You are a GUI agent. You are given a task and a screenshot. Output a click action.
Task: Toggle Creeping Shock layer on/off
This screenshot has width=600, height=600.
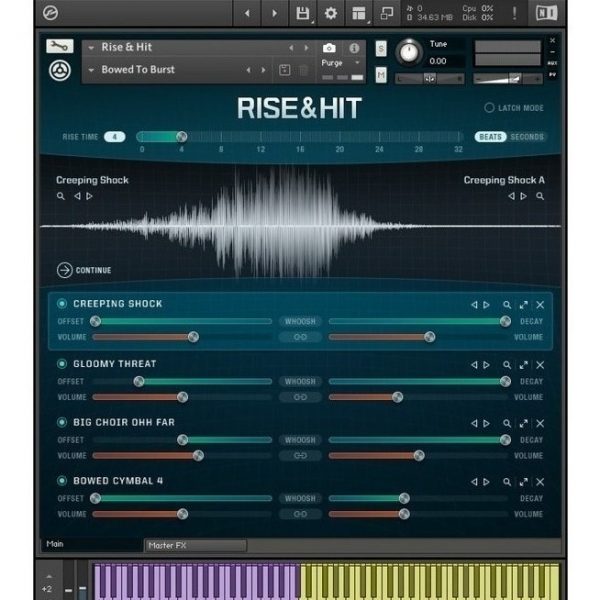(x=62, y=304)
